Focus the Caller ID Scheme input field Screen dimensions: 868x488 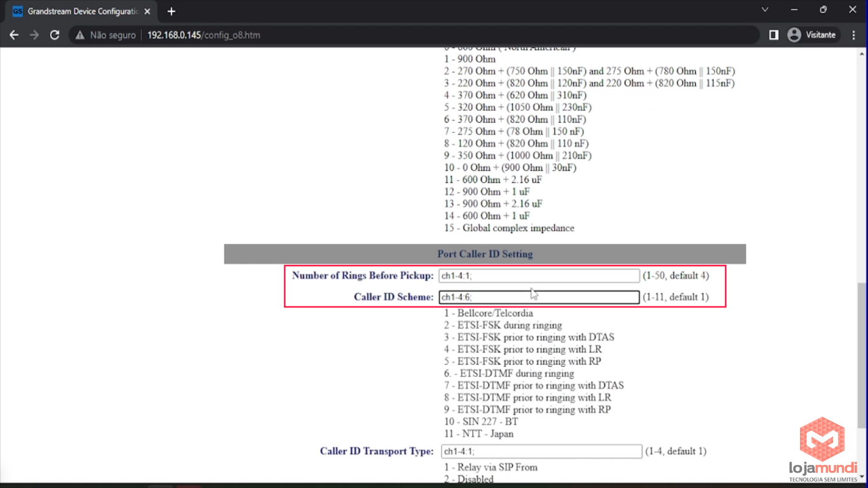coord(539,297)
